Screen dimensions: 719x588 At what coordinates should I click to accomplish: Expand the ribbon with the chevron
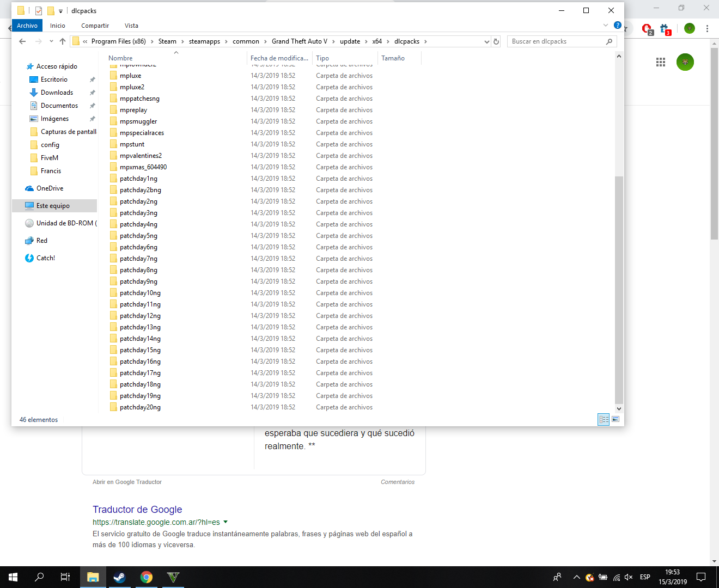tap(606, 25)
